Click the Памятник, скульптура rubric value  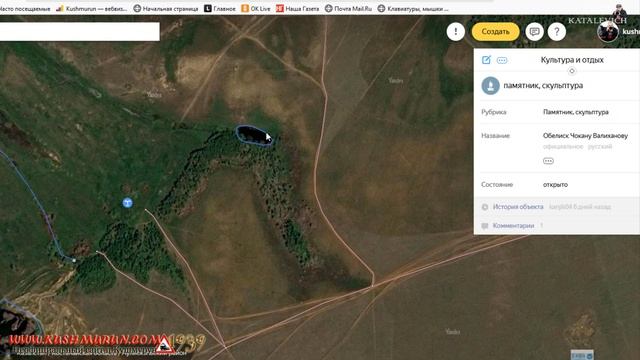576,112
